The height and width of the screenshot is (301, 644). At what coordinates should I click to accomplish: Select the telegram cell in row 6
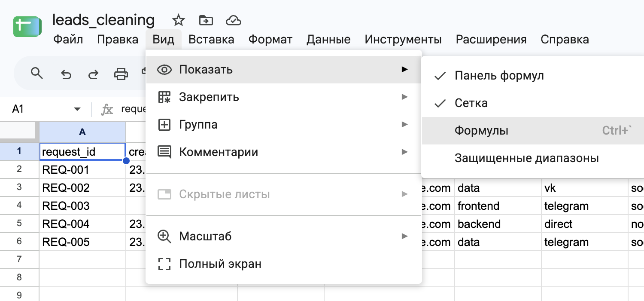(x=585, y=242)
